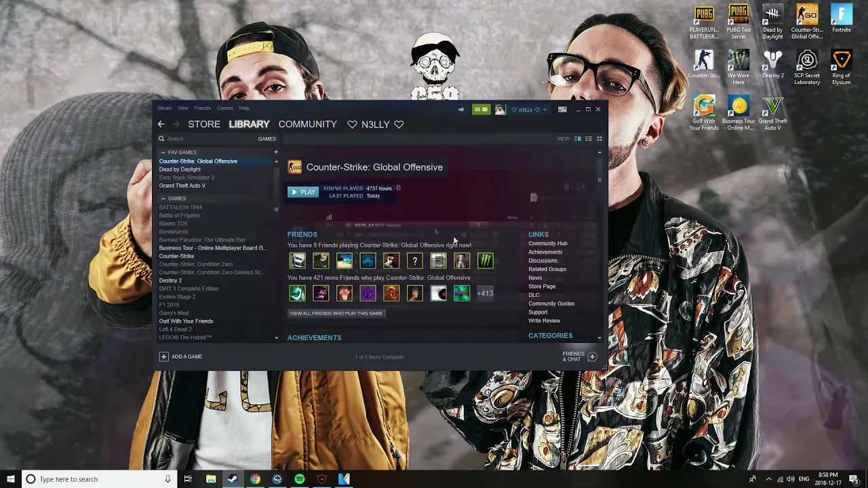Image resolution: width=868 pixels, height=488 pixels.
Task: Click View All Friends Who Play This Game
Action: [336, 313]
